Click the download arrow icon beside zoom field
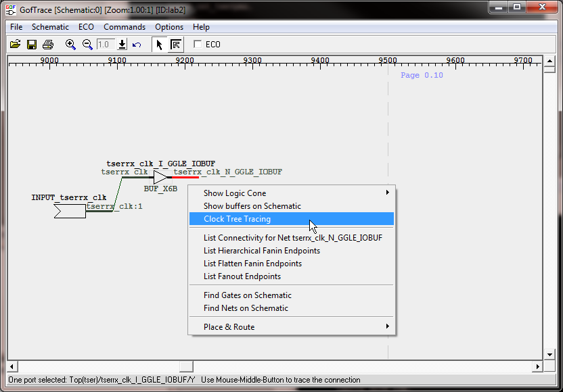Screen dimensions: 563x392 pos(122,45)
